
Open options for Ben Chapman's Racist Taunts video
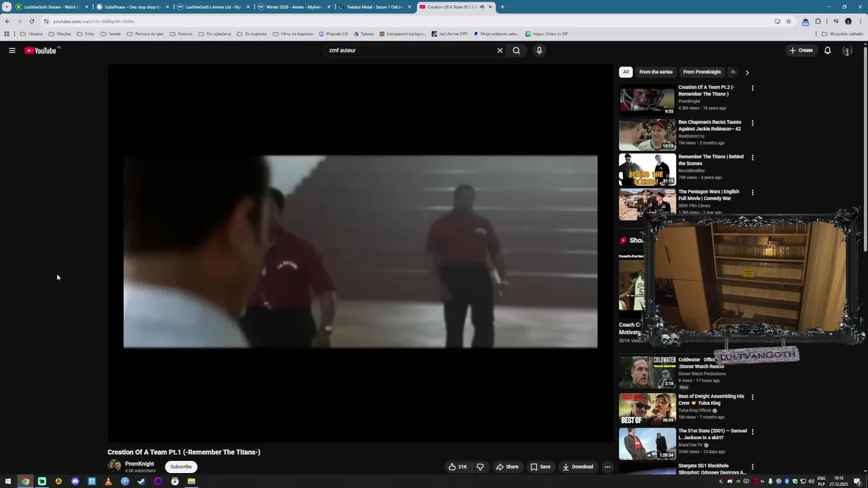click(752, 123)
